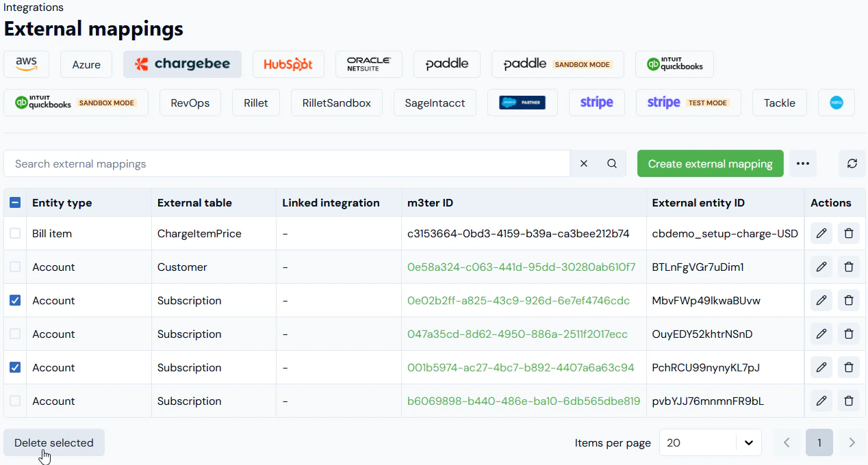Open the items per page dropdown
Image resolution: width=868 pixels, height=465 pixels.
pos(711,442)
